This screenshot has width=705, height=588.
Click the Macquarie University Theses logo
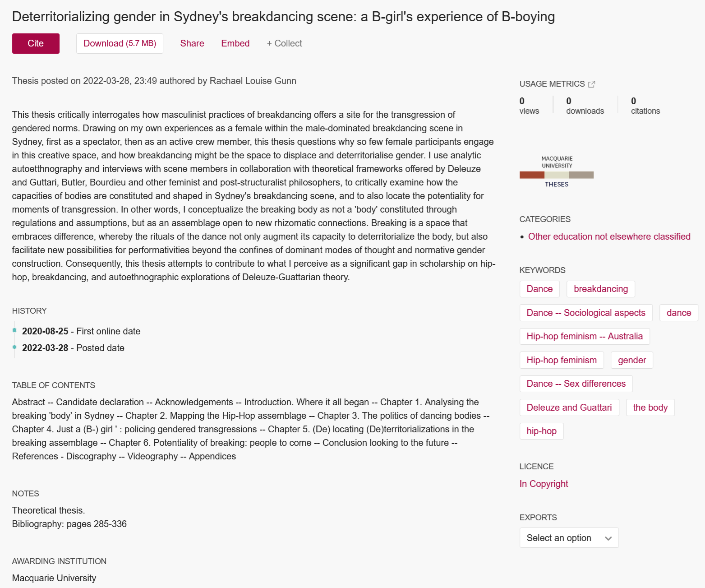click(557, 171)
